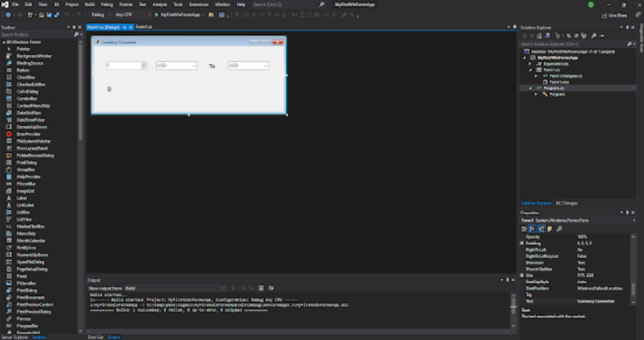Select the ErrorProvider control in Toolbox
Screen dimensions: 644x340
(x=29, y=134)
